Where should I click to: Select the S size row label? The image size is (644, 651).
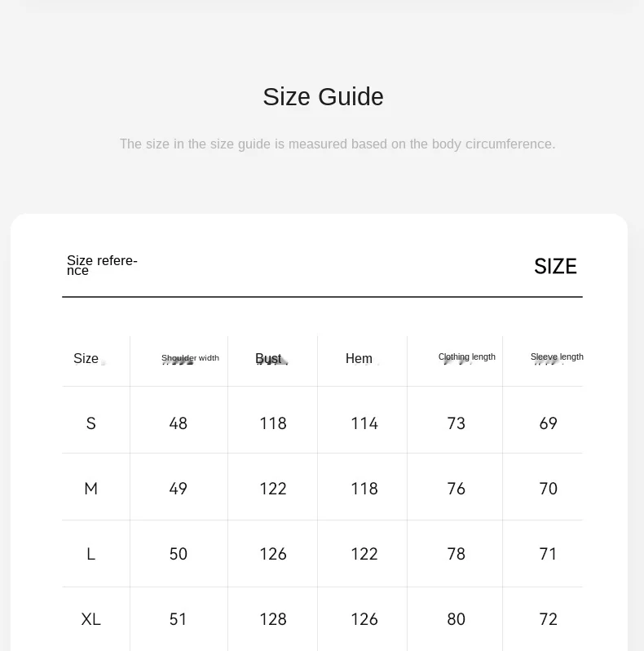click(x=90, y=423)
